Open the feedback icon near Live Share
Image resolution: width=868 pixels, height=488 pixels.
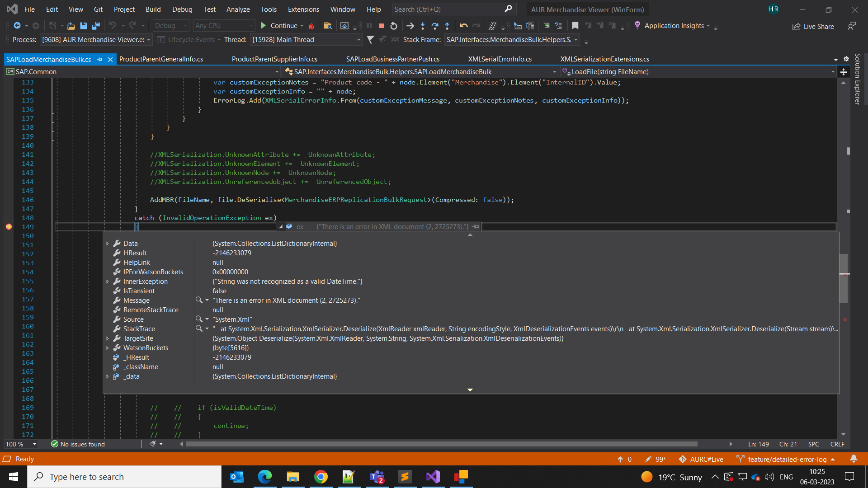pyautogui.click(x=852, y=26)
